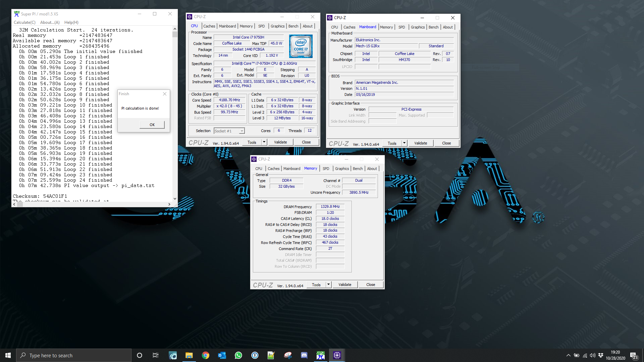Open About tab in CPU window

coord(308,26)
